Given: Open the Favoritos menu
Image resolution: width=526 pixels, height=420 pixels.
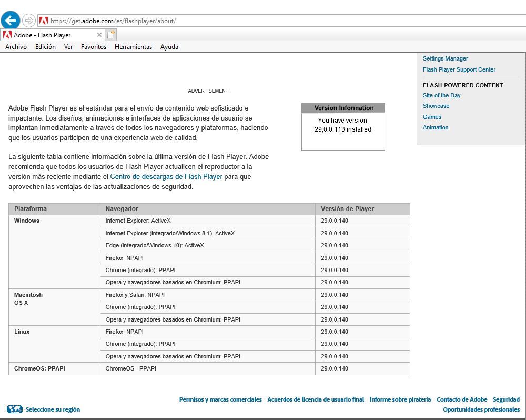Looking at the screenshot, I should pos(94,47).
